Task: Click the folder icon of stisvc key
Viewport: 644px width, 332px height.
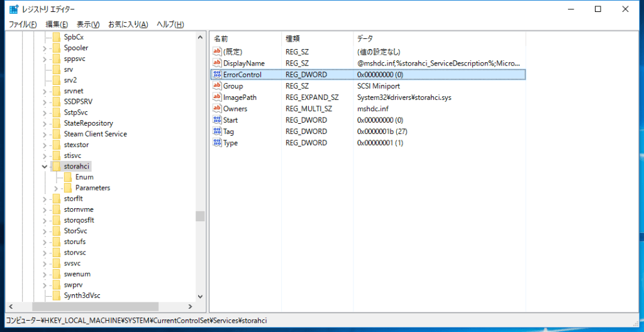Action: tap(57, 155)
